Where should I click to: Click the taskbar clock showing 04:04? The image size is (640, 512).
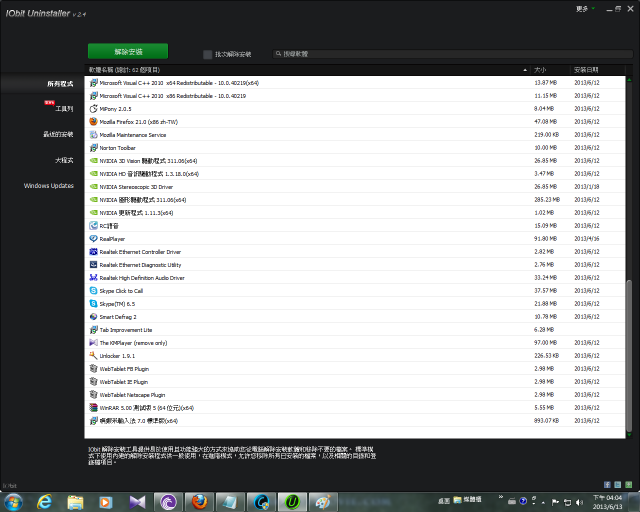pos(607,502)
